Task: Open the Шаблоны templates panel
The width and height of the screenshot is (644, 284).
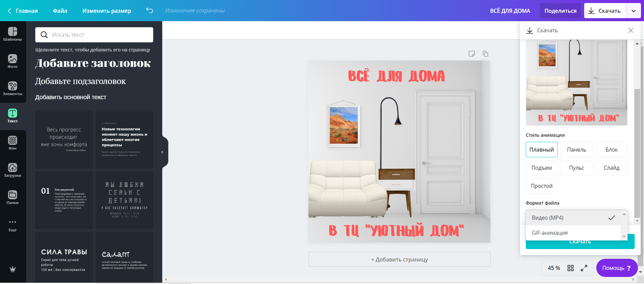Action: click(12, 34)
